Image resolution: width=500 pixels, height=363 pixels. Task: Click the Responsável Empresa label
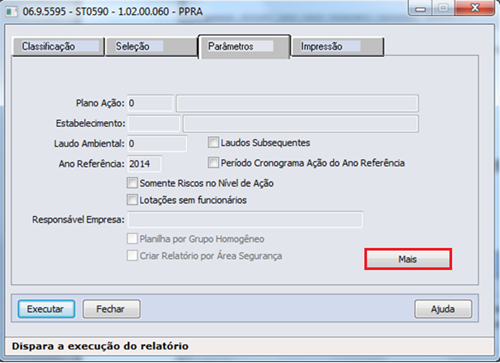(78, 220)
